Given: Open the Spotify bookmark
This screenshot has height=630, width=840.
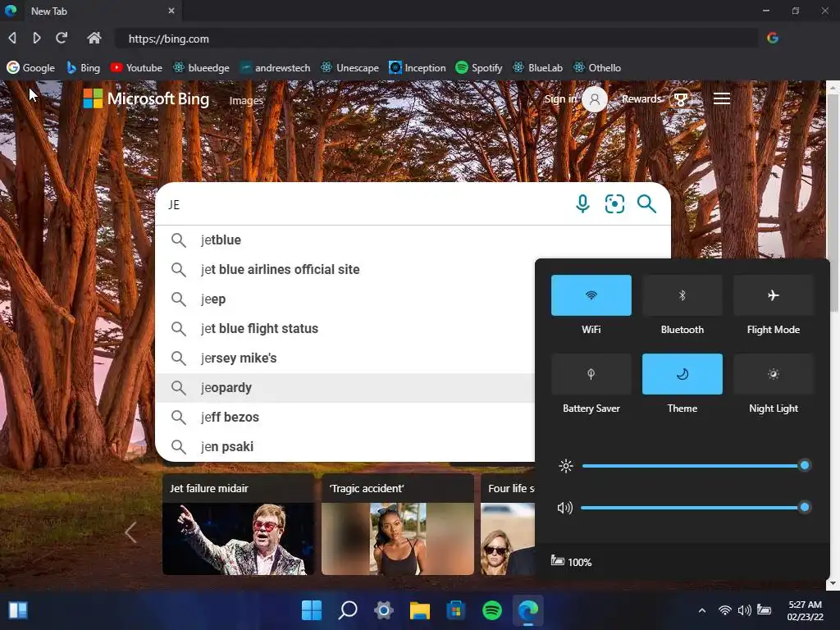Looking at the screenshot, I should pyautogui.click(x=478, y=67).
